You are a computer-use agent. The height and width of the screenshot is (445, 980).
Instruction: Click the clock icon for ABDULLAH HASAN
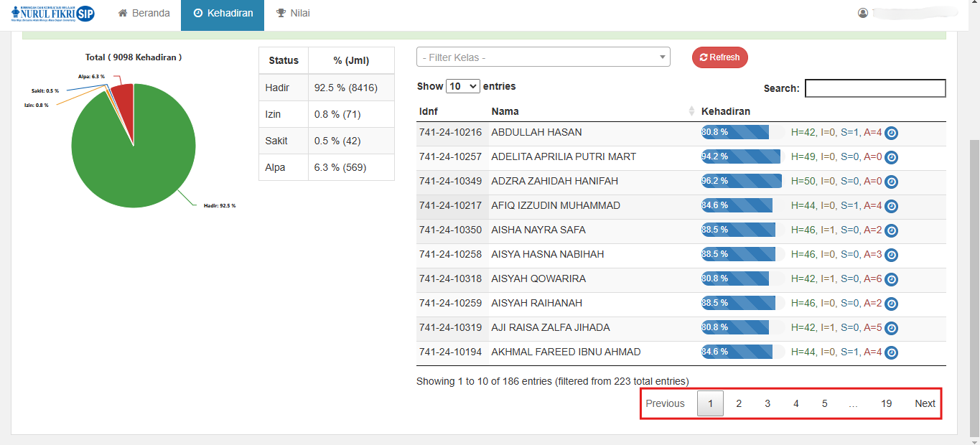tap(891, 133)
